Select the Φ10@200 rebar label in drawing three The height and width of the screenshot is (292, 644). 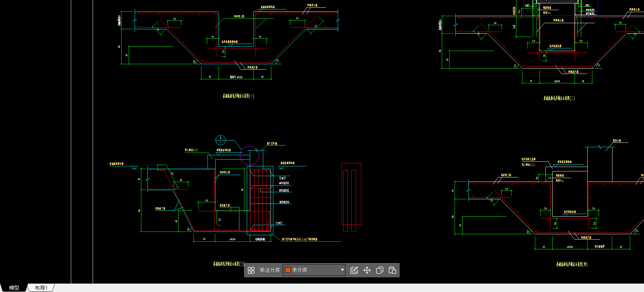(x=284, y=191)
